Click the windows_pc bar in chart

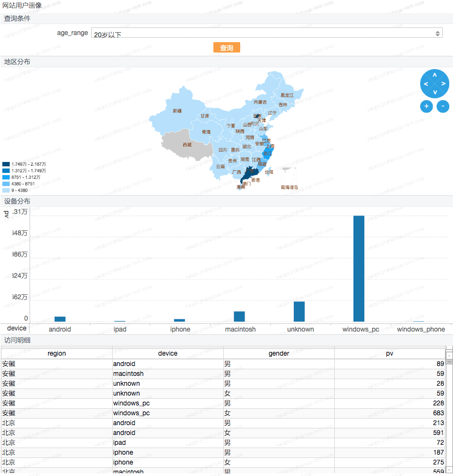(359, 268)
